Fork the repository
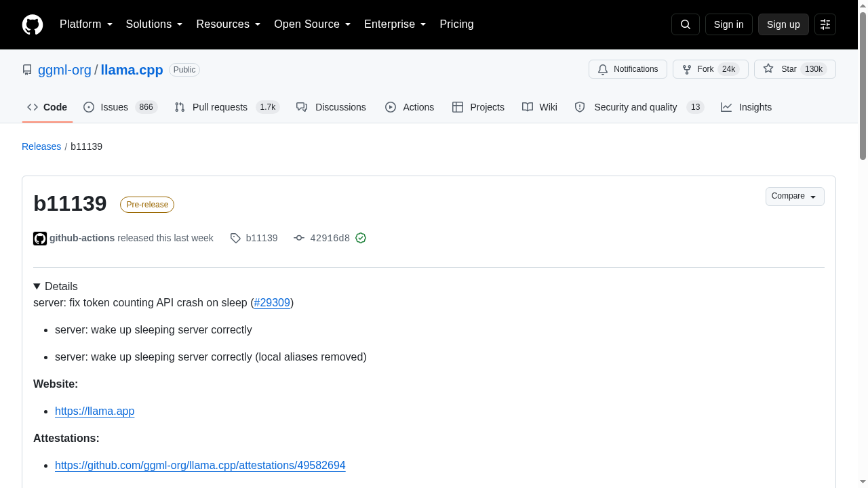This screenshot has height=488, width=868. click(711, 69)
